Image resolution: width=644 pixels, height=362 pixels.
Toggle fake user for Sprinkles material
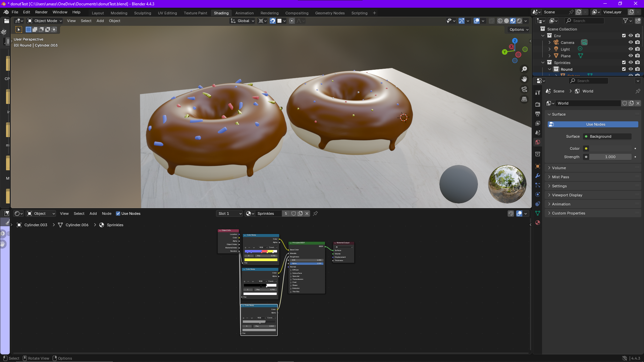pyautogui.click(x=294, y=214)
